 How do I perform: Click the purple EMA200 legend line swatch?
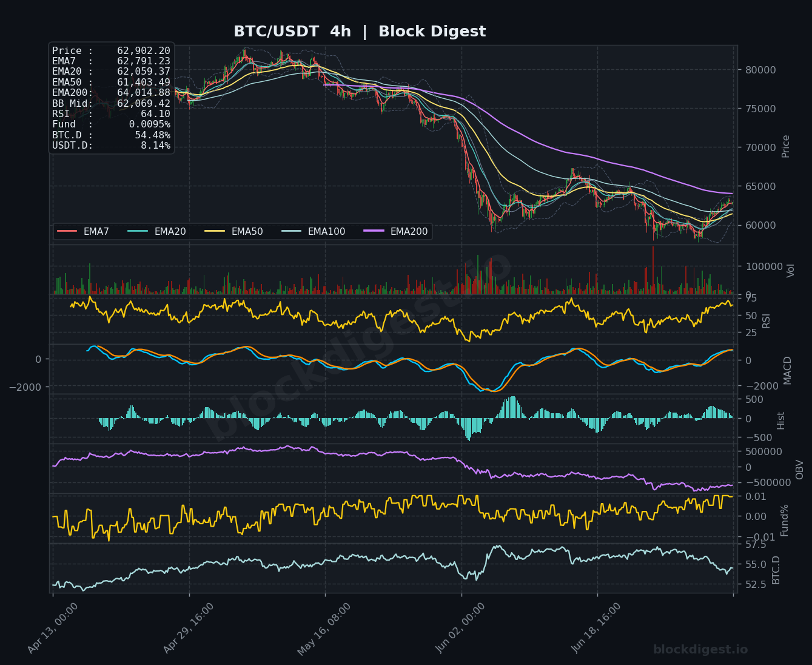tap(374, 231)
